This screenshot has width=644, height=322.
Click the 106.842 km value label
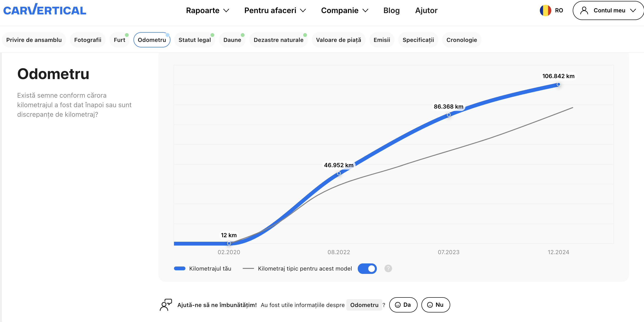pos(558,76)
